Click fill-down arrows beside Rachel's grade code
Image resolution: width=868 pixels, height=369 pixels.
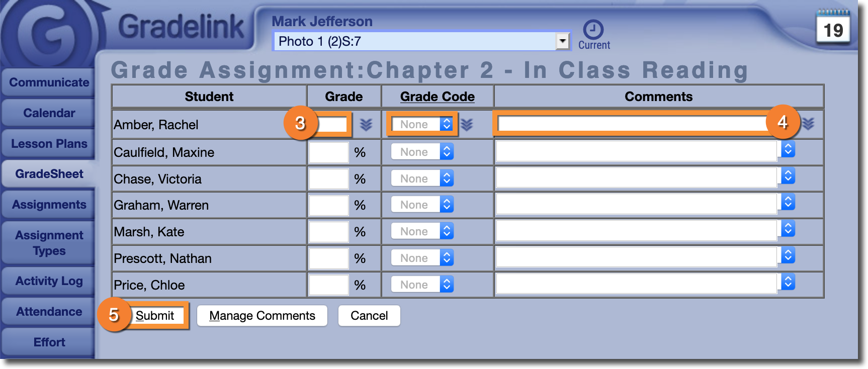click(467, 125)
